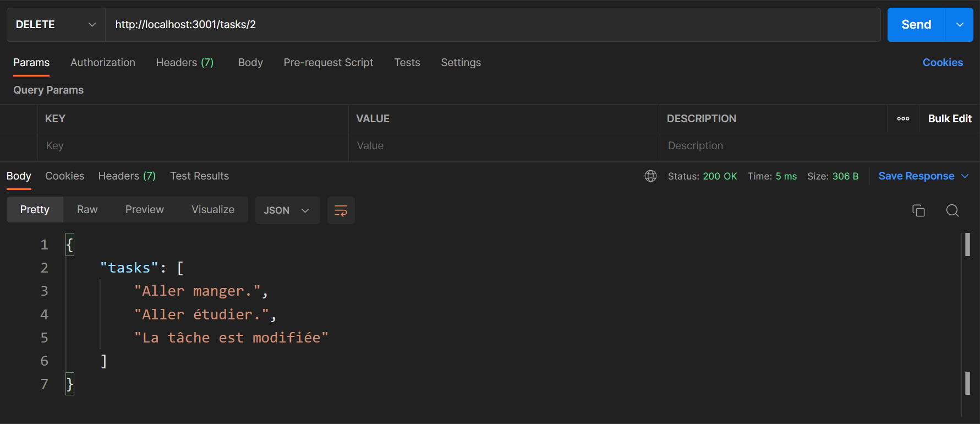Switch to the Authorization tab

[x=103, y=63]
